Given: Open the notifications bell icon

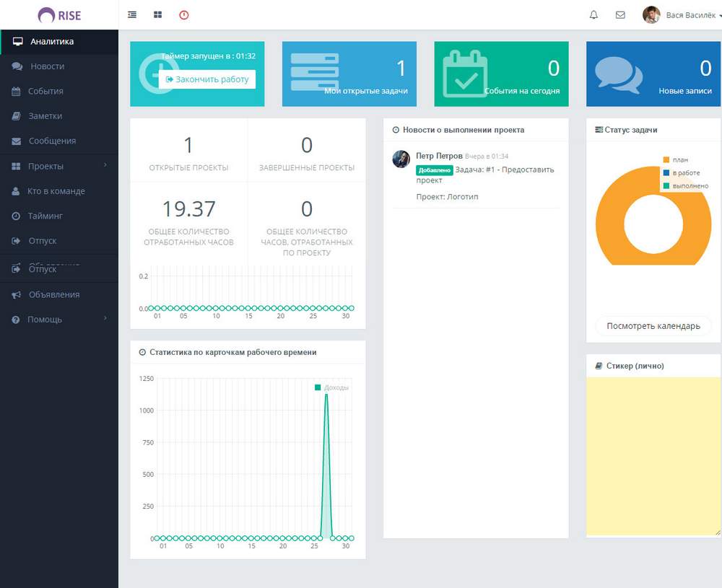Looking at the screenshot, I should (593, 14).
